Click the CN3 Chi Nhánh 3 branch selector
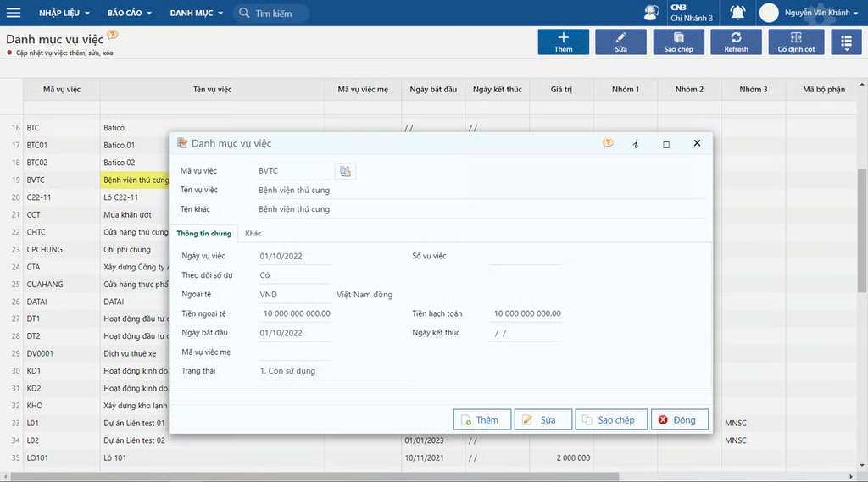Image resolution: width=868 pixels, height=482 pixels. (692, 13)
